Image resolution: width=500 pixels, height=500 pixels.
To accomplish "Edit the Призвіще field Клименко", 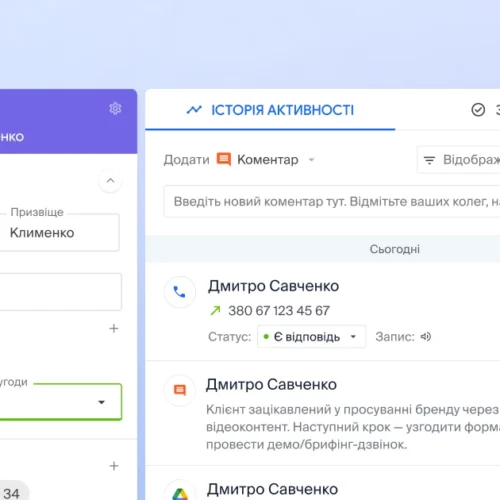I will 59,232.
